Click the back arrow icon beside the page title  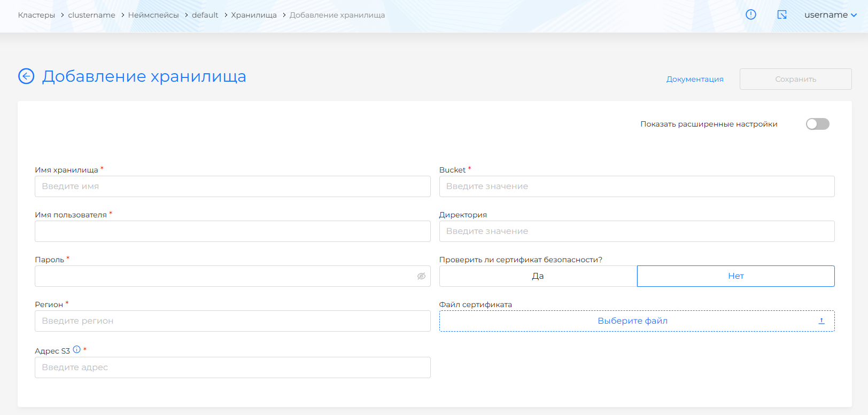click(x=26, y=76)
